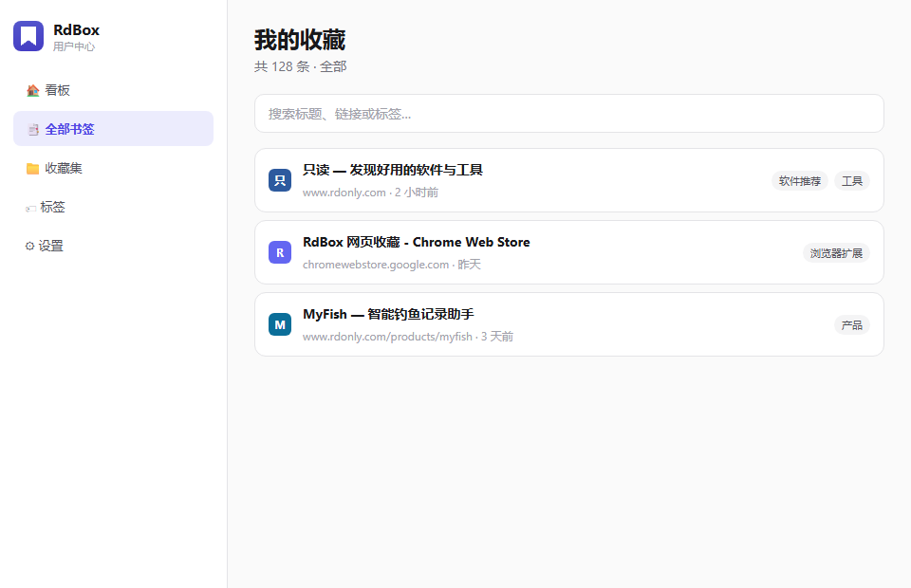This screenshot has width=911, height=588.
Task: Open bookmark MyFish — 智能钓鱼记录助手
Action: (x=568, y=324)
